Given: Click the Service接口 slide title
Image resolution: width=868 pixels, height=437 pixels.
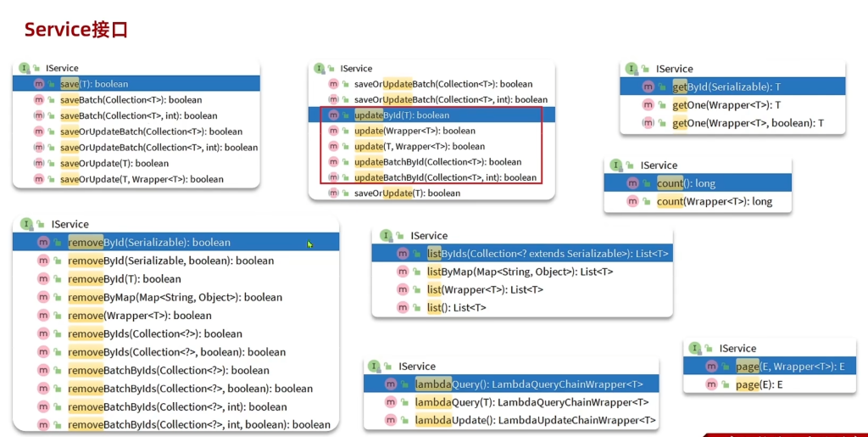Looking at the screenshot, I should tap(76, 30).
